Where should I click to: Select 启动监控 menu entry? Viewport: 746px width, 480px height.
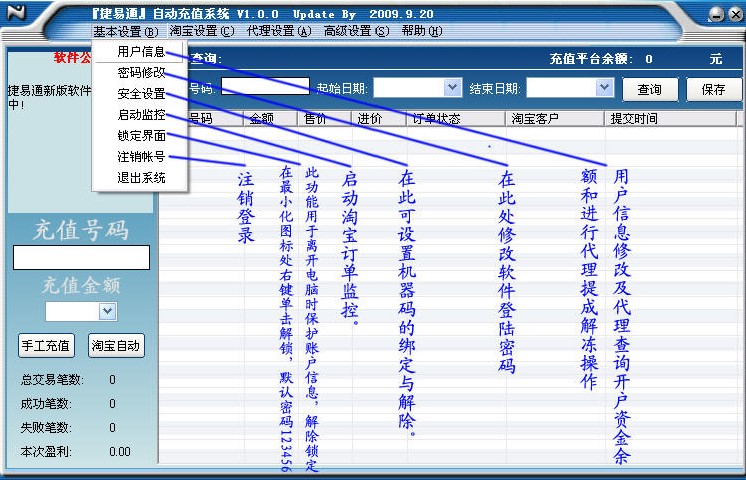coord(141,115)
